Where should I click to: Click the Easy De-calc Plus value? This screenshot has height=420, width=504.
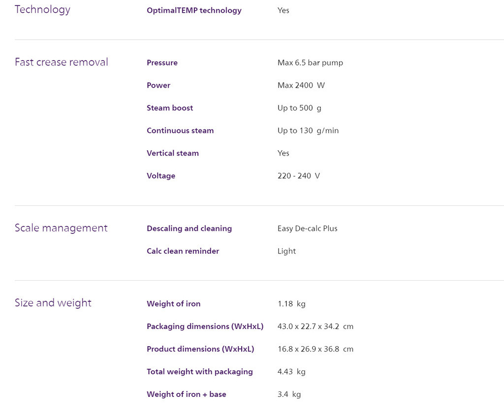(x=307, y=228)
